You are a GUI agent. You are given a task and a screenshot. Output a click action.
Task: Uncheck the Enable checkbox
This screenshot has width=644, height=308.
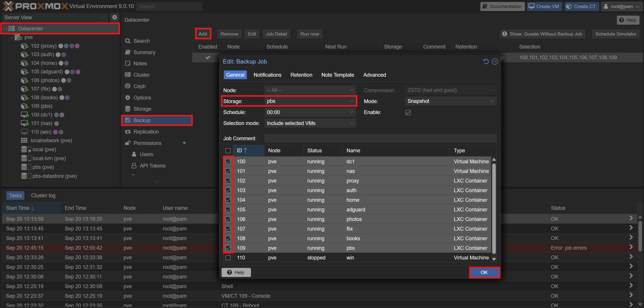pyautogui.click(x=408, y=113)
